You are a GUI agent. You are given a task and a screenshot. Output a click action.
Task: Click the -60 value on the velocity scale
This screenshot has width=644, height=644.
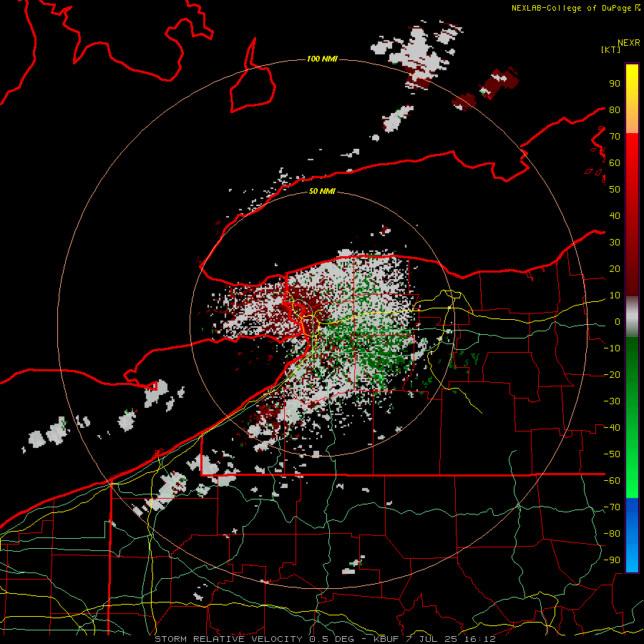click(612, 481)
